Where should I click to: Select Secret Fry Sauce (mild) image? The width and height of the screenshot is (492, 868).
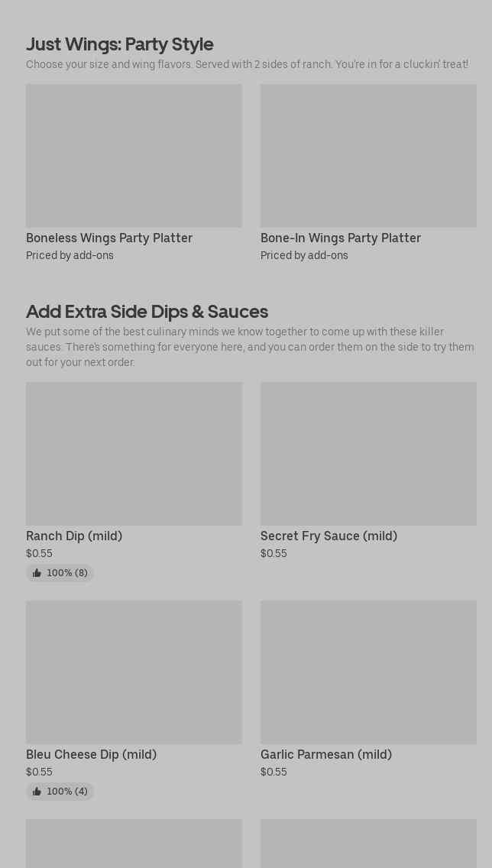click(368, 453)
